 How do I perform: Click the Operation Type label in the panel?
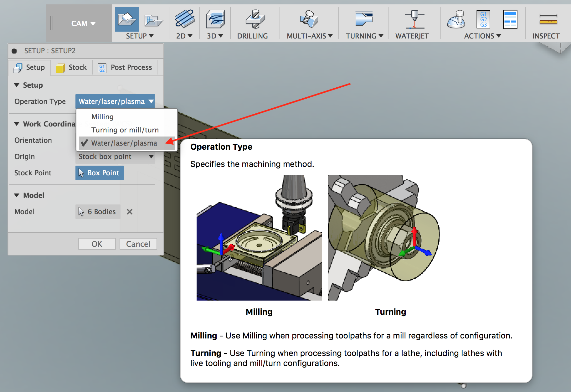40,101
